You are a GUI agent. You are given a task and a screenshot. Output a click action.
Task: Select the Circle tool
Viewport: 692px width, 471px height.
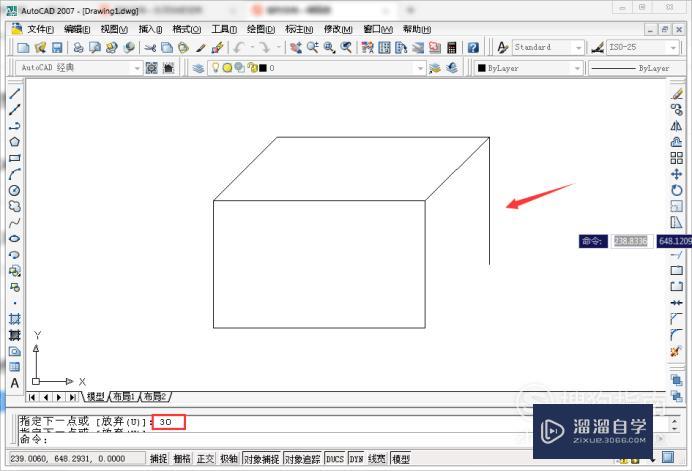[15, 190]
